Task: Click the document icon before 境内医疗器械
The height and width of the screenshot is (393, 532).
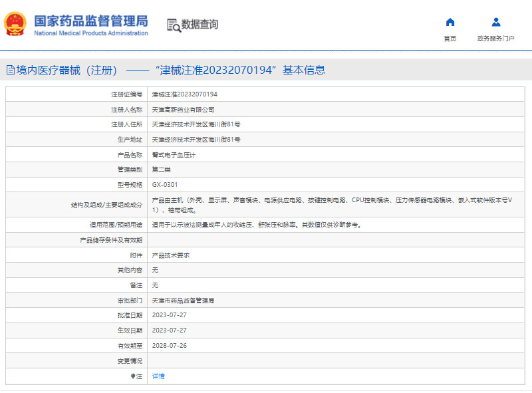Action: pyautogui.click(x=11, y=70)
